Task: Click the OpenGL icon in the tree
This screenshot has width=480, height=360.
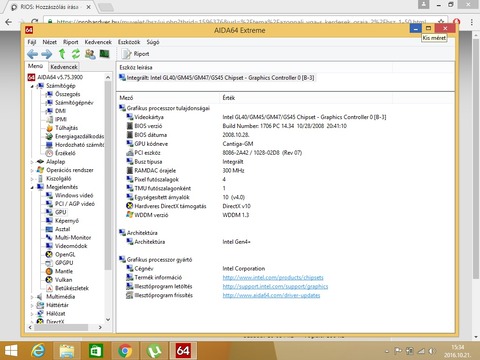Action: click(x=49, y=254)
